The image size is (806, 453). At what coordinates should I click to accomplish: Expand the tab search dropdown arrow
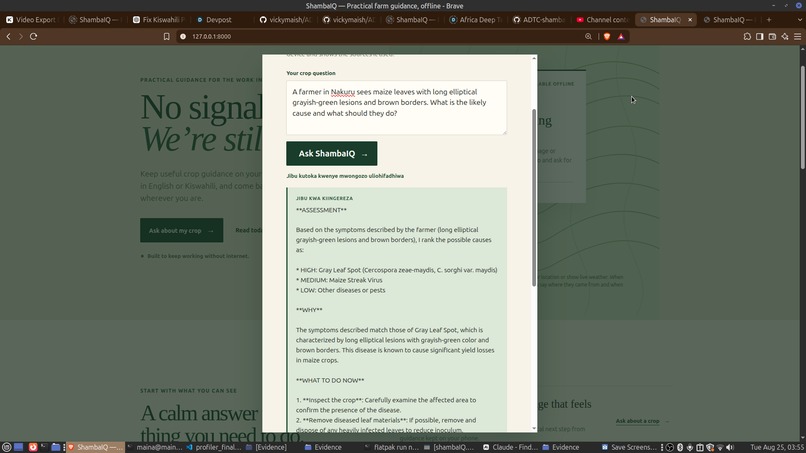(799, 20)
